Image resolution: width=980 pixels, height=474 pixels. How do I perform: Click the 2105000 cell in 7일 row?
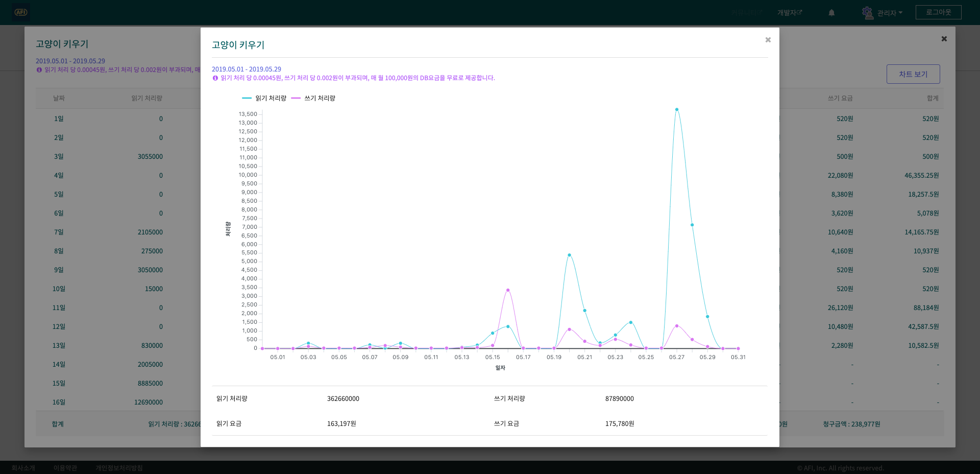150,232
